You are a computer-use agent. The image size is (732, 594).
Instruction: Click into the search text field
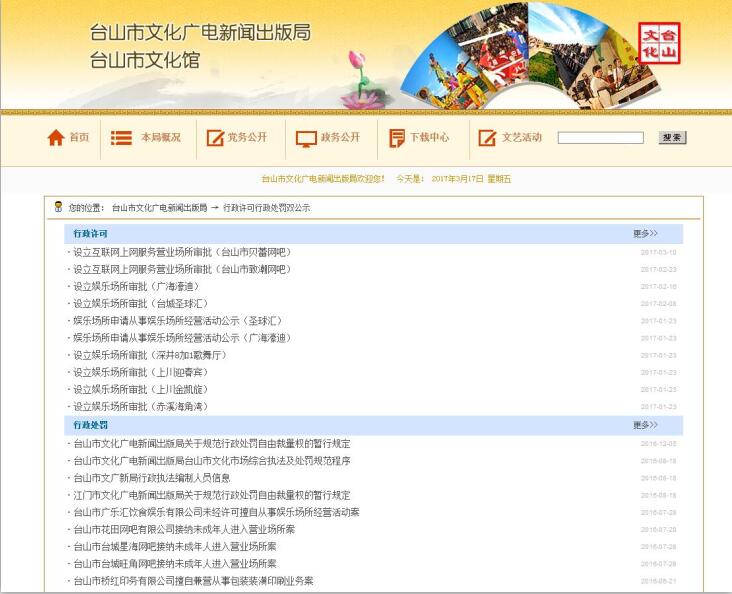pyautogui.click(x=600, y=138)
